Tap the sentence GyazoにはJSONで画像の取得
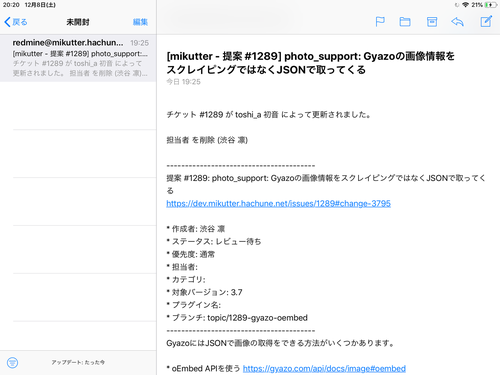 point(280,343)
